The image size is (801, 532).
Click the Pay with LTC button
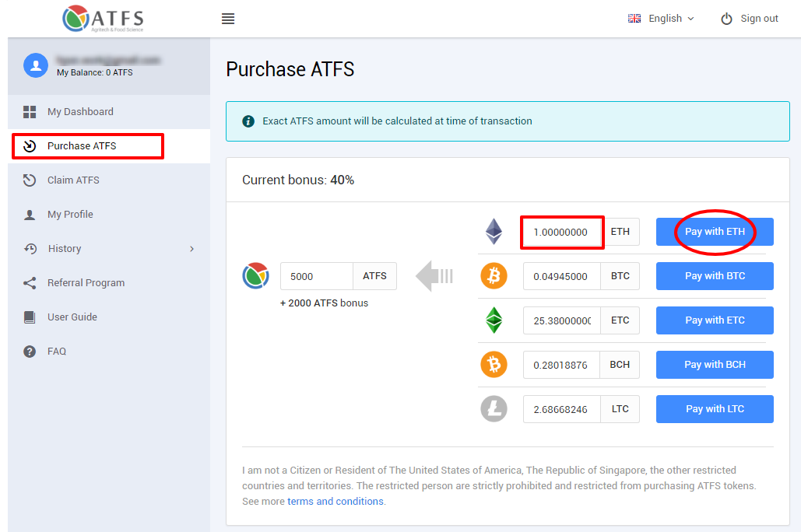pyautogui.click(x=715, y=409)
